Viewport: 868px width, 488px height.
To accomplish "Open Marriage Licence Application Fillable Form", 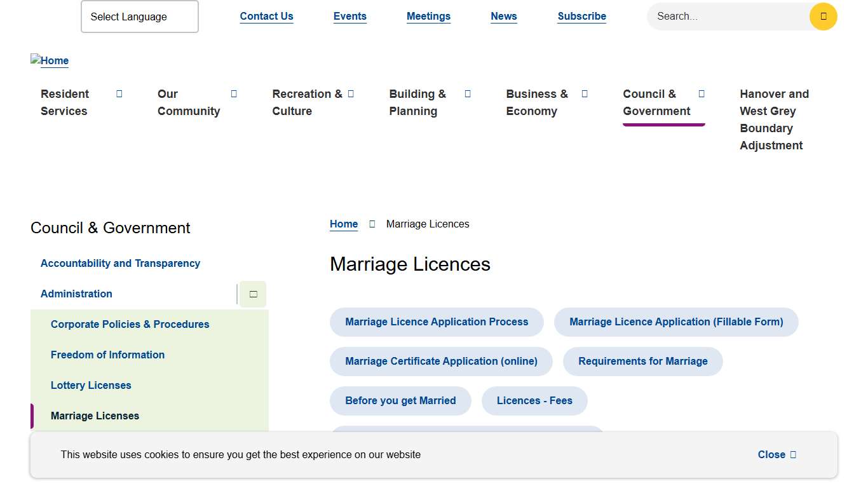I will pos(676,322).
